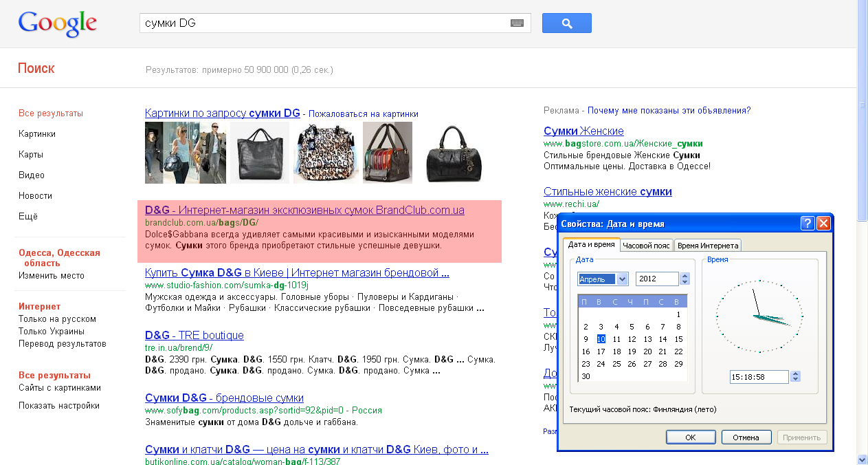Image resolution: width=868 pixels, height=465 pixels.
Task: Select day 10 in the calendar
Action: (601, 339)
